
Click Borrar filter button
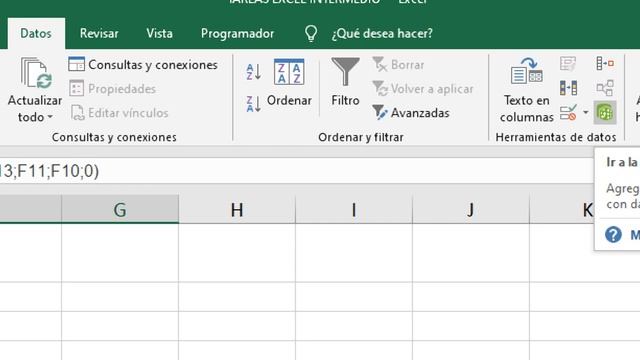point(398,64)
